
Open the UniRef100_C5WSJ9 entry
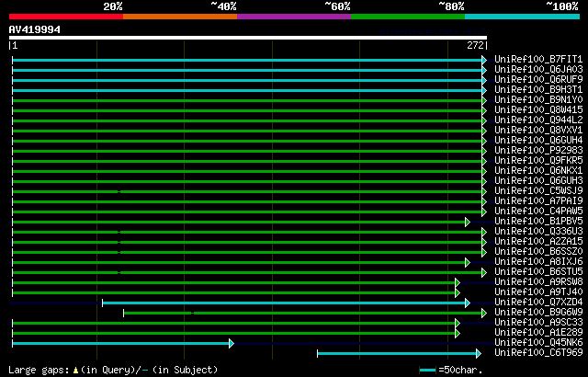(538, 191)
